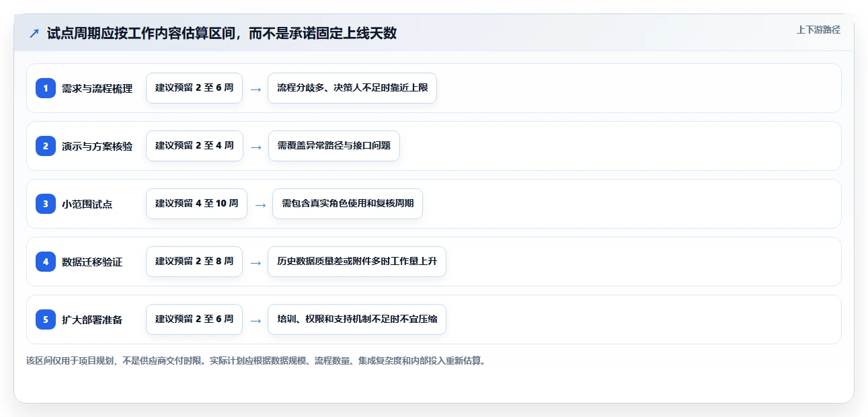Click the 历史数据质量差或附件多时工作量上升 note
This screenshot has width=868, height=417.
[x=357, y=262]
